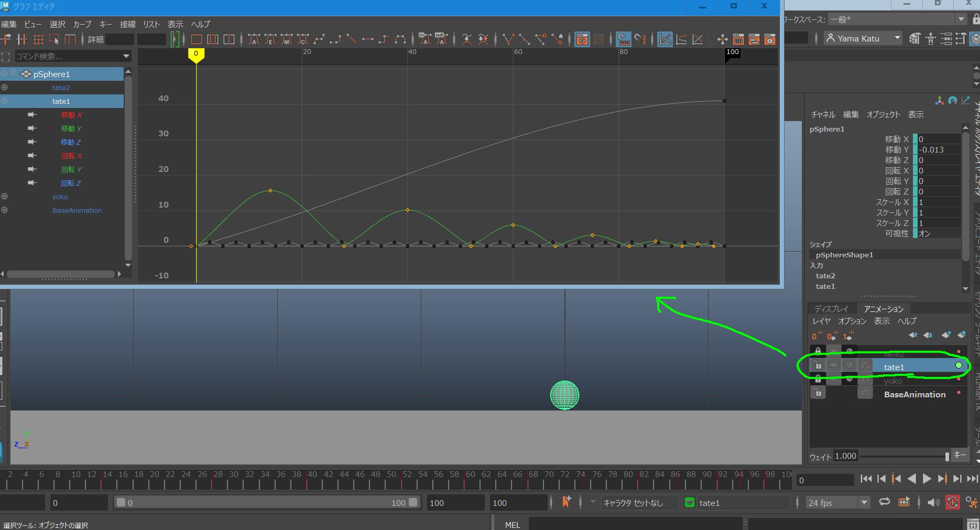Viewport: 980px width, 530px height.
Task: Apply Auto tangents icon (A)
Action: [254, 39]
